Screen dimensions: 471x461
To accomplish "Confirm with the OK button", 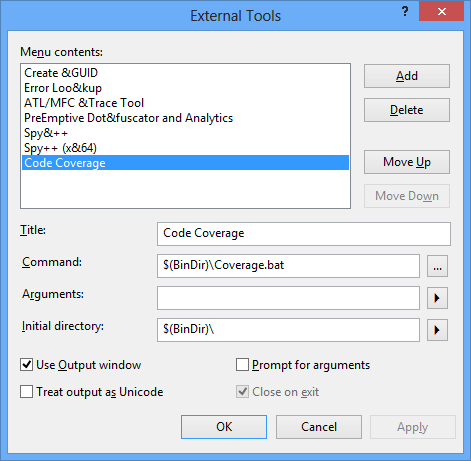I will [x=224, y=427].
